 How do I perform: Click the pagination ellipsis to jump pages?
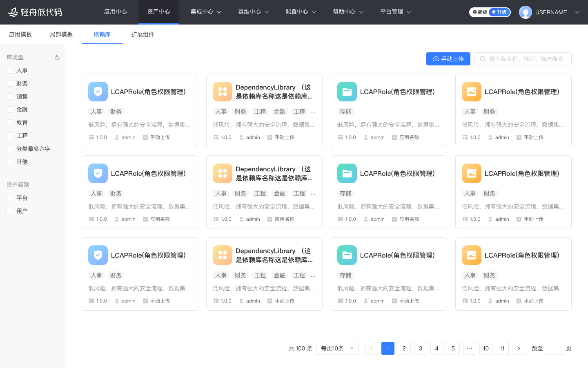(x=470, y=348)
